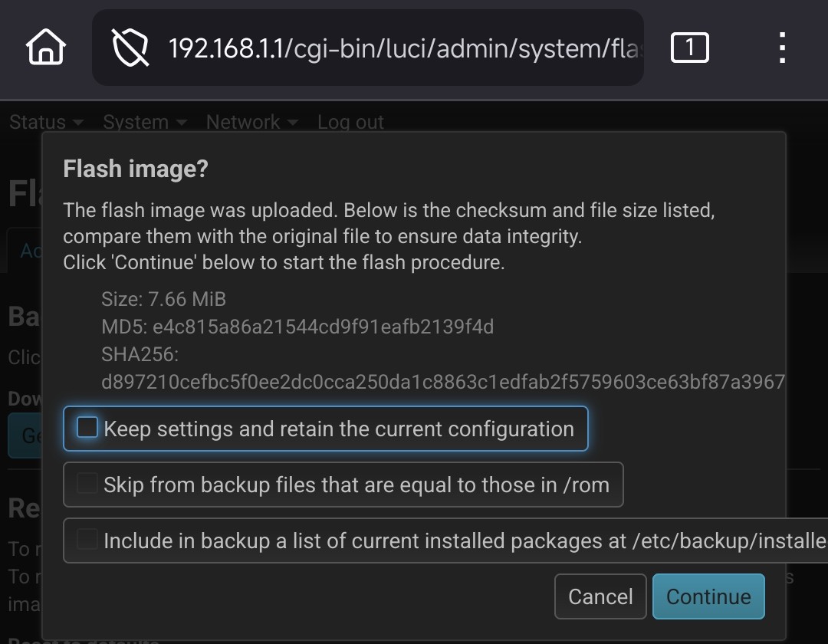Check Skip from backup files equal to /rom
The height and width of the screenshot is (644, 828).
tap(88, 484)
